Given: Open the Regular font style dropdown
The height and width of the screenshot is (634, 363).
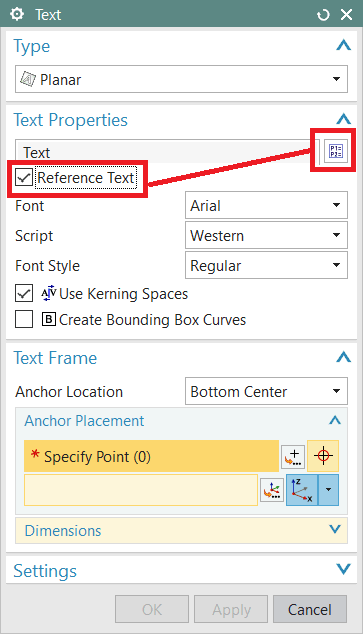Looking at the screenshot, I should (266, 265).
